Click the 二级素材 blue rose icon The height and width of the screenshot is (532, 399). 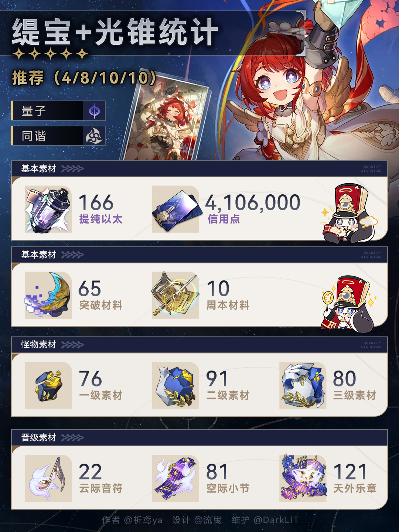[175, 385]
